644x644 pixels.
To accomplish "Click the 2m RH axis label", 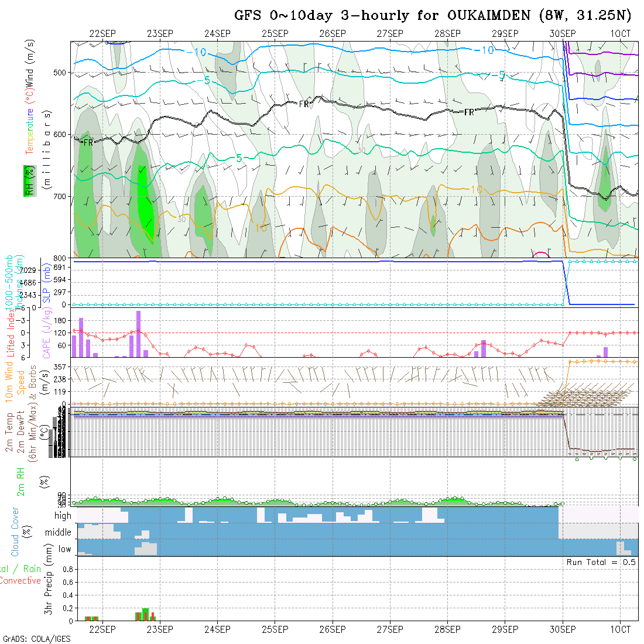I will [20, 482].
